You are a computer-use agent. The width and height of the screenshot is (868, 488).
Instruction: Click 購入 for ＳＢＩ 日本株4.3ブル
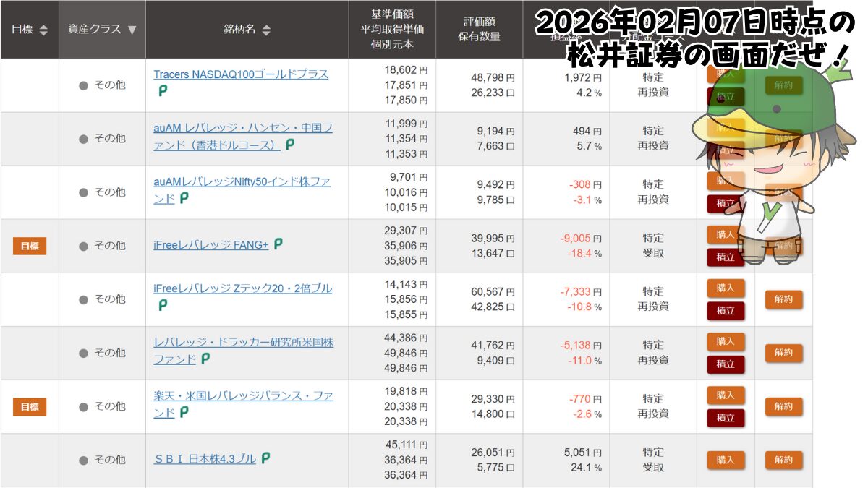(726, 460)
